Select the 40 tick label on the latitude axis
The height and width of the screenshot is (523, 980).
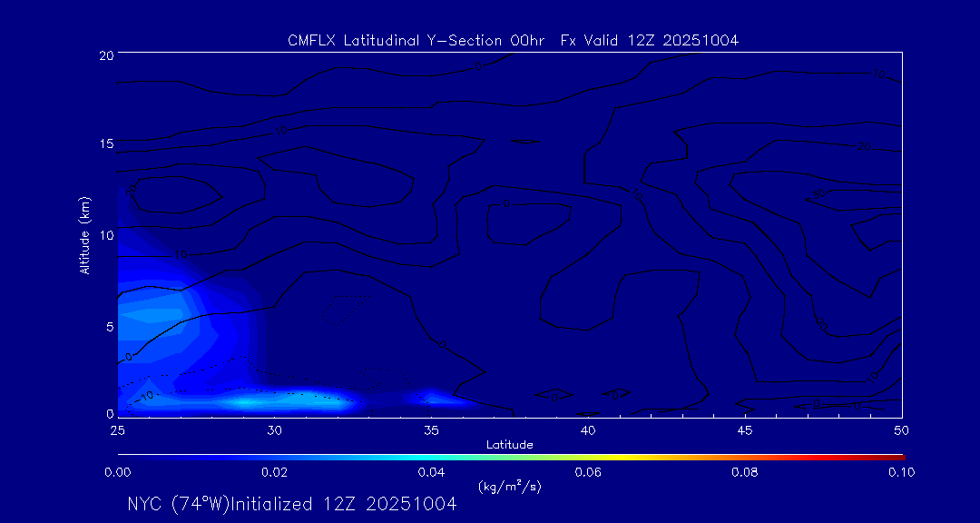tap(588, 429)
